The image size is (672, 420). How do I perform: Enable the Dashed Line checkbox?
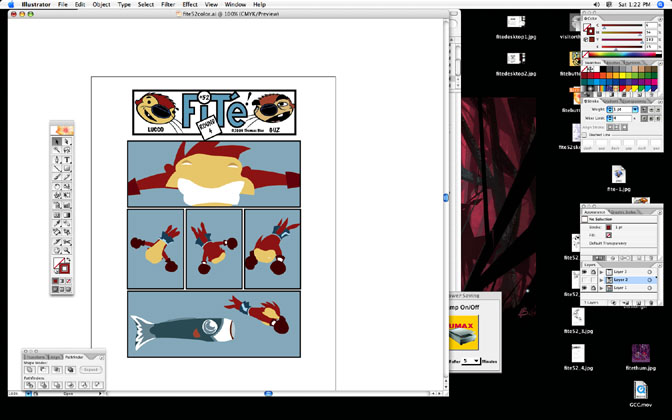(x=584, y=135)
